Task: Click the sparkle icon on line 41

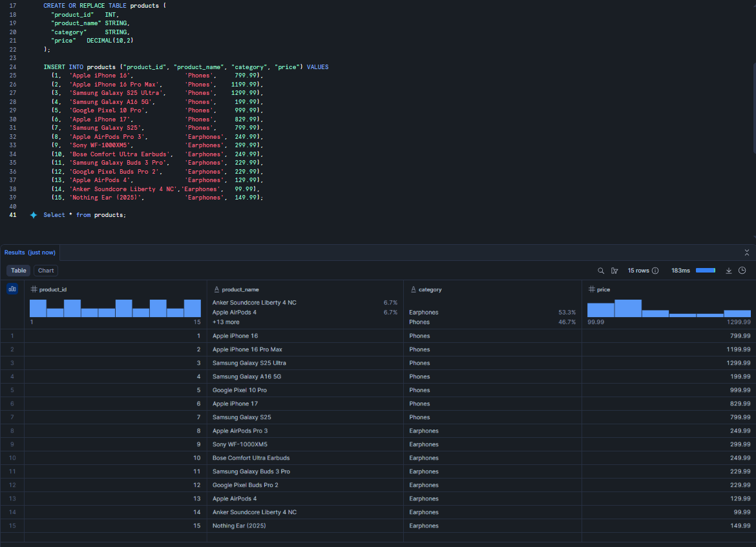Action: tap(34, 215)
